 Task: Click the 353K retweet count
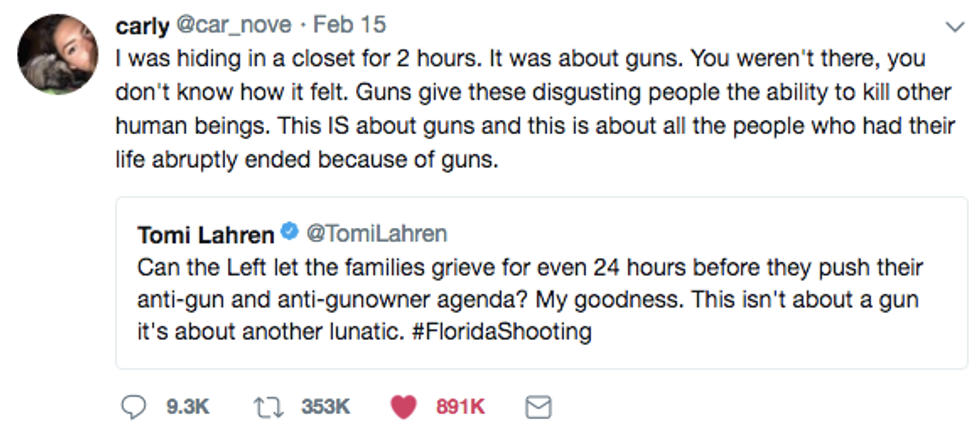tap(323, 407)
